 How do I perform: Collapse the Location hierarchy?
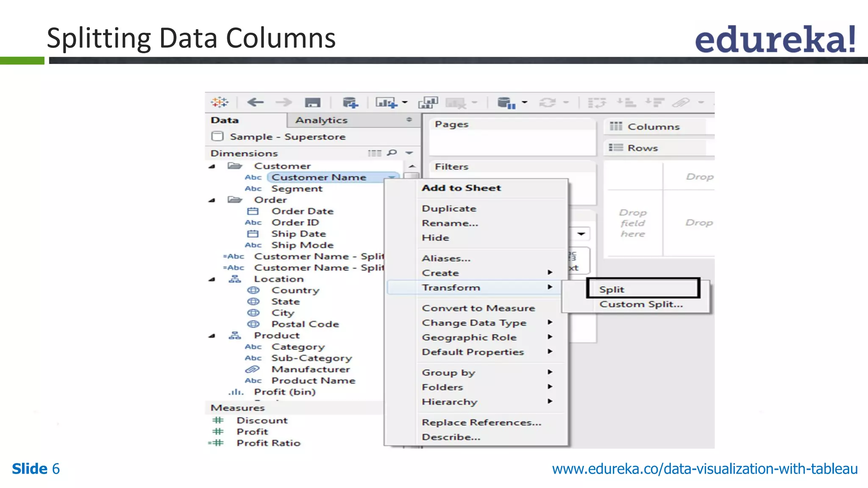click(212, 280)
